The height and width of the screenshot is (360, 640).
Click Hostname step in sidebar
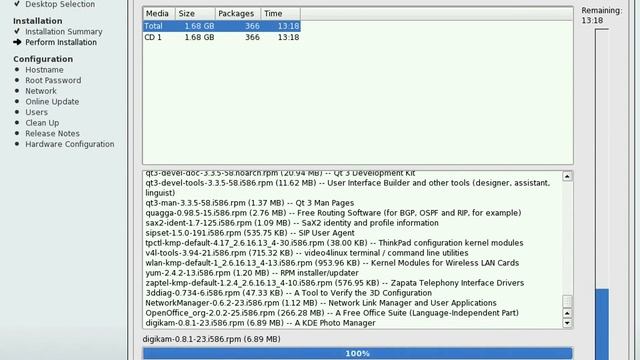click(x=44, y=70)
